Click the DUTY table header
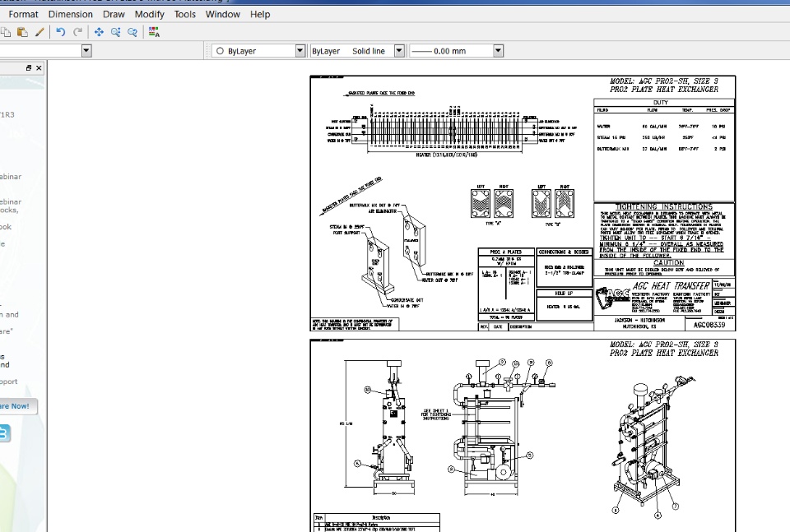 [661, 102]
